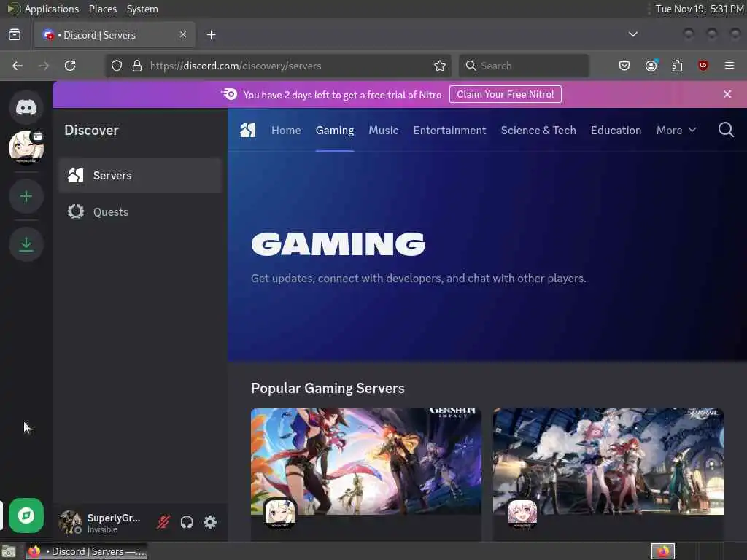Click the browser back arrow
The height and width of the screenshot is (560, 747).
pyautogui.click(x=18, y=66)
